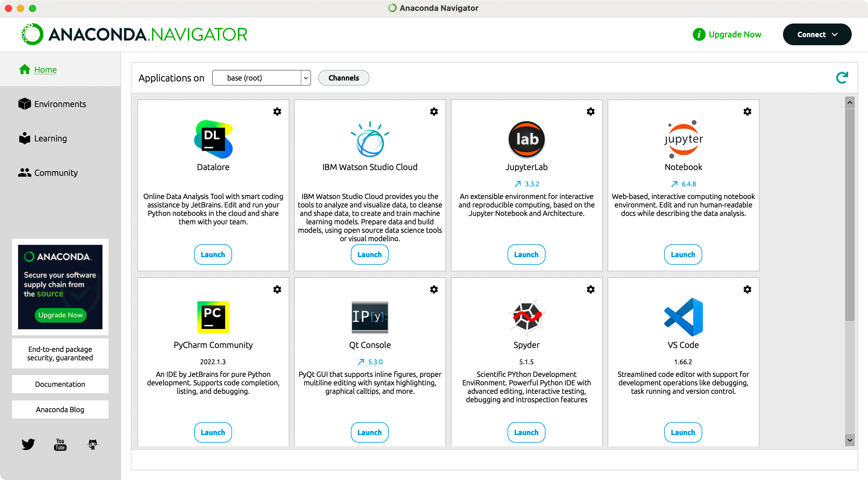Image resolution: width=868 pixels, height=480 pixels.
Task: Launch JupyterLab
Action: click(x=526, y=254)
